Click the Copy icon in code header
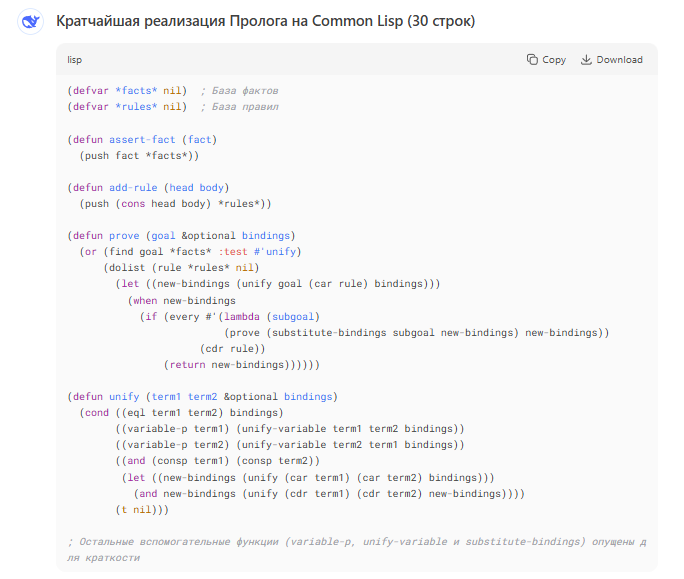This screenshot has height=579, width=684. pyautogui.click(x=532, y=59)
